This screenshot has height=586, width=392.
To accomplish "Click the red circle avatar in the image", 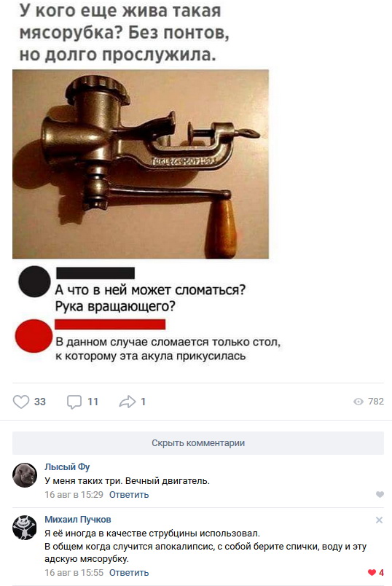I will point(34,335).
